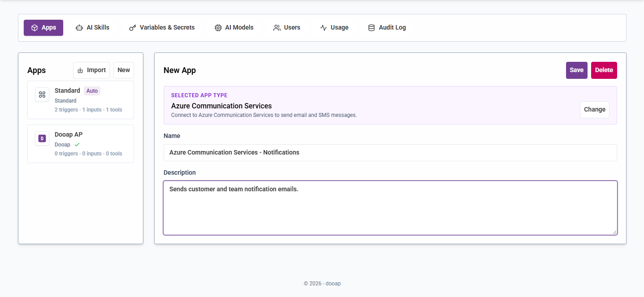Select the Standard app card

tap(81, 100)
